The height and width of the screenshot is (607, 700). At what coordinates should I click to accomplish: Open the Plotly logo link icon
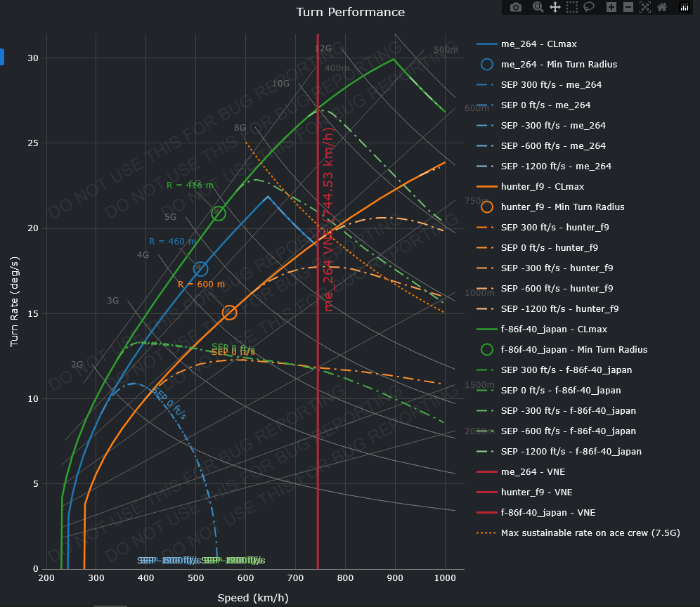(684, 7)
